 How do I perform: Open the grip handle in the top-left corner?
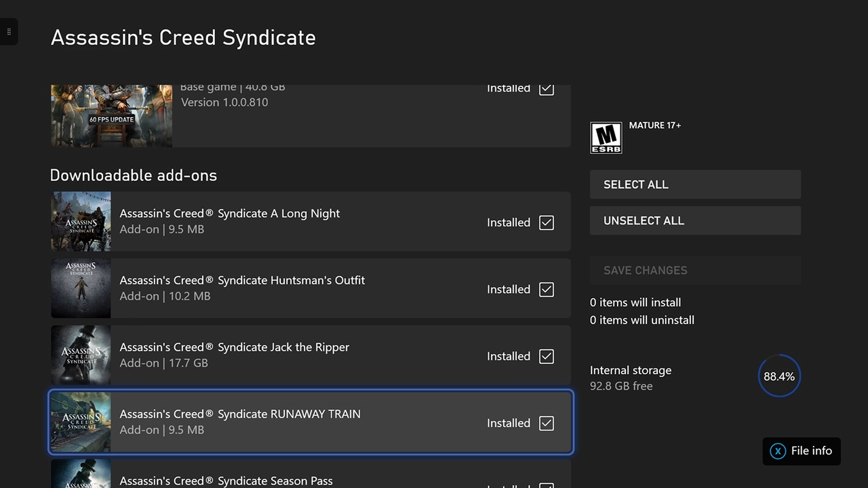coord(9,32)
